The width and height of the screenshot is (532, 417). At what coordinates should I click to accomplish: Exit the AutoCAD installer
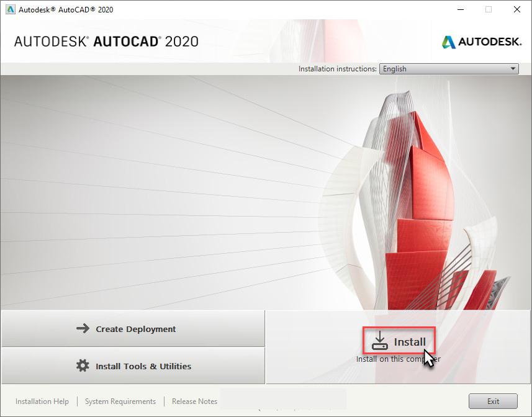pyautogui.click(x=493, y=401)
